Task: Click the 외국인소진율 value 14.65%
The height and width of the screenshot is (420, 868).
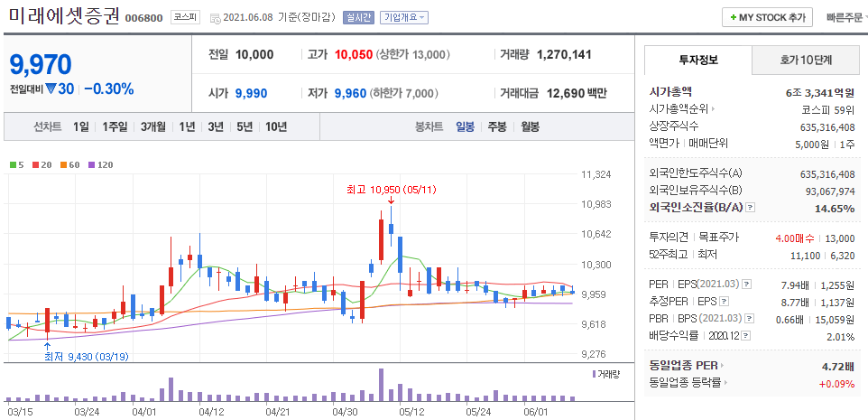Action: point(836,209)
